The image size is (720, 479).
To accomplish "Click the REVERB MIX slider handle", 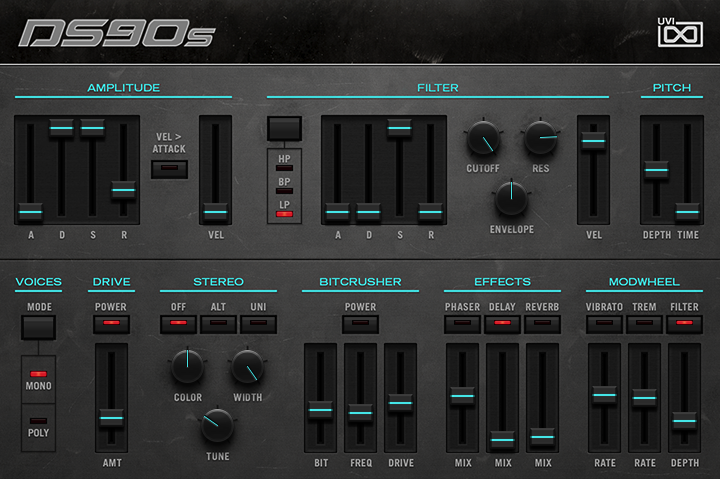I will (x=542, y=437).
